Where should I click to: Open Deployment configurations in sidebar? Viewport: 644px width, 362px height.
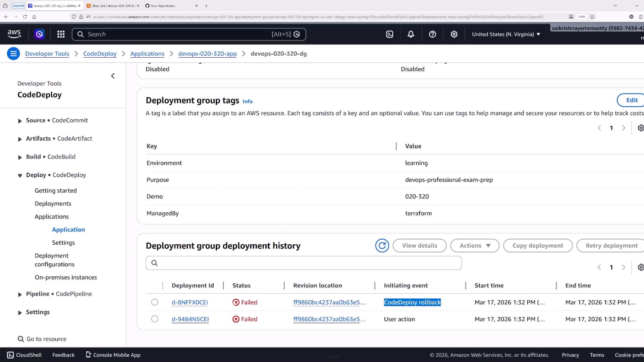click(55, 260)
